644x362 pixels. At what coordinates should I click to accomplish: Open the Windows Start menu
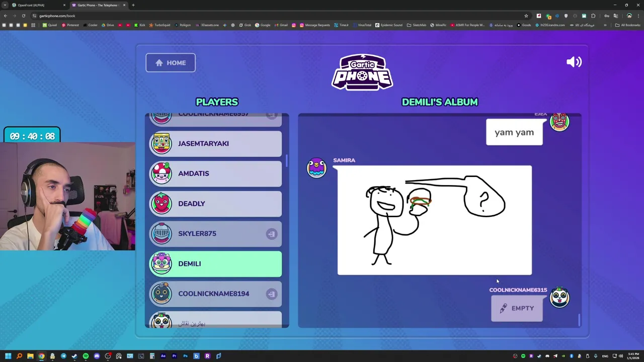pos(8,356)
